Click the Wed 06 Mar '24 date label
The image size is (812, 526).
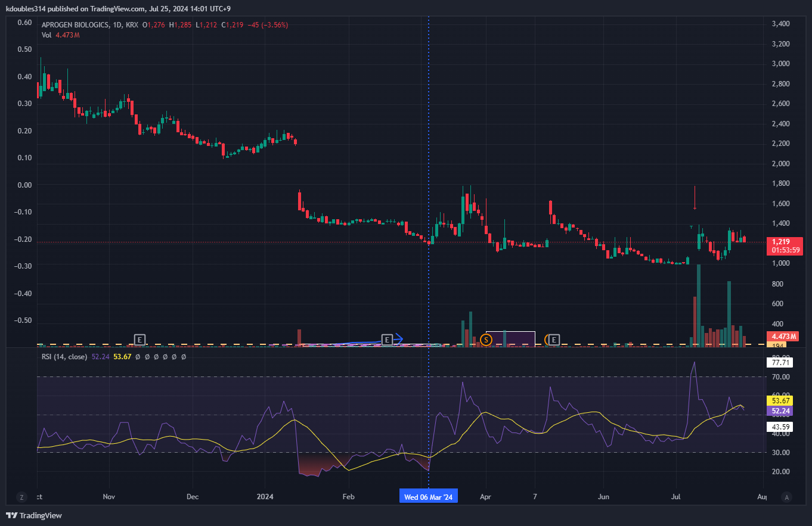[429, 497]
